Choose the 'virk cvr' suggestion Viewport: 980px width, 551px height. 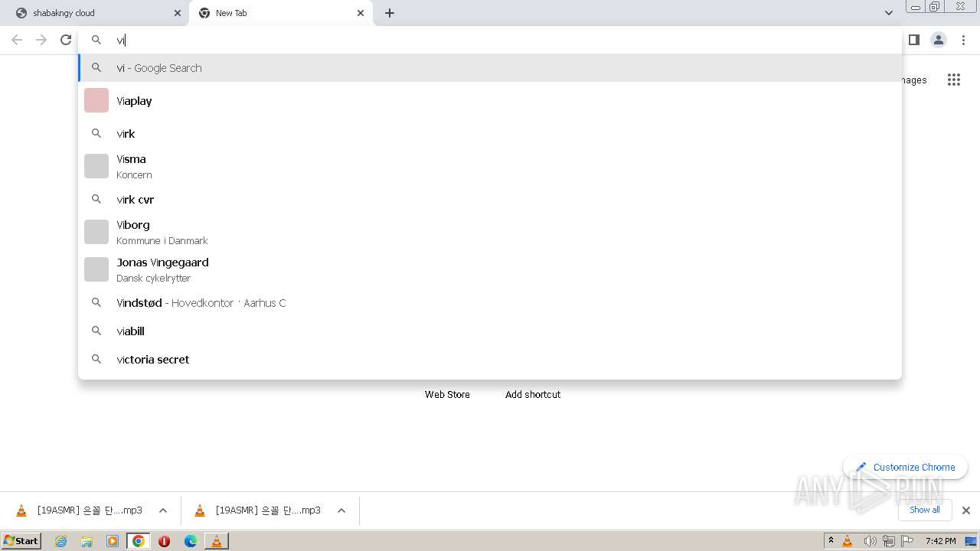click(490, 199)
